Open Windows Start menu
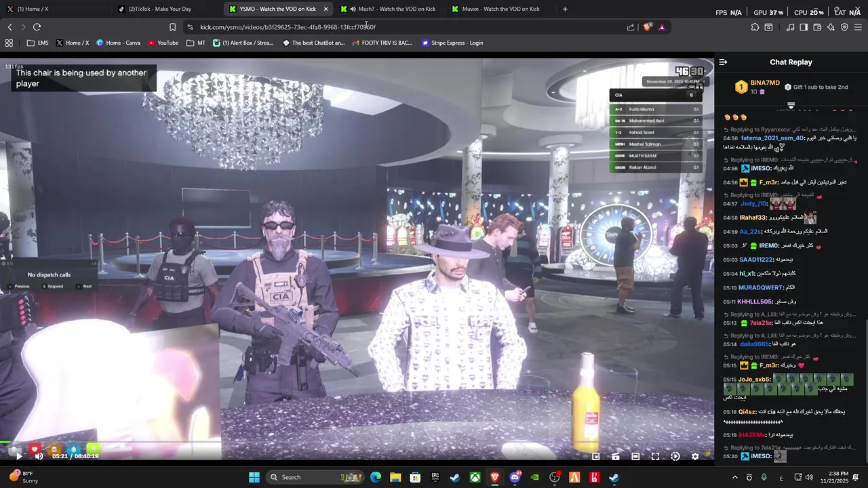The image size is (868, 488). click(x=254, y=477)
